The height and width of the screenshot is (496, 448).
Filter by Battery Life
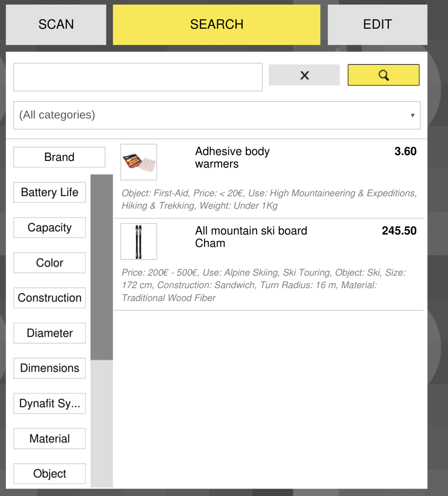pos(50,192)
